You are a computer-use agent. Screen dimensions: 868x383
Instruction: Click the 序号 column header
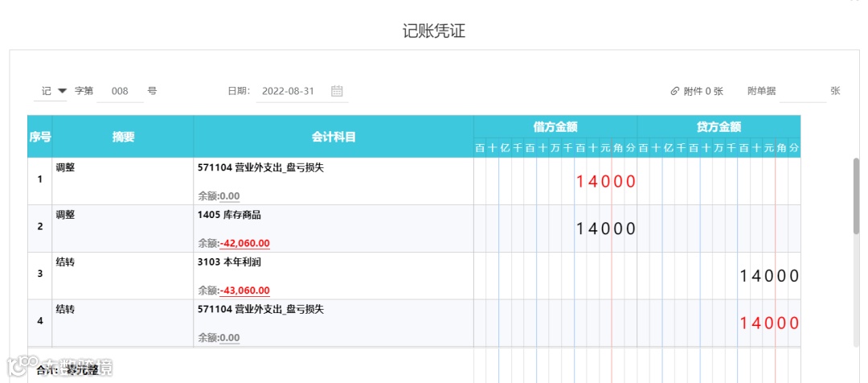[40, 137]
